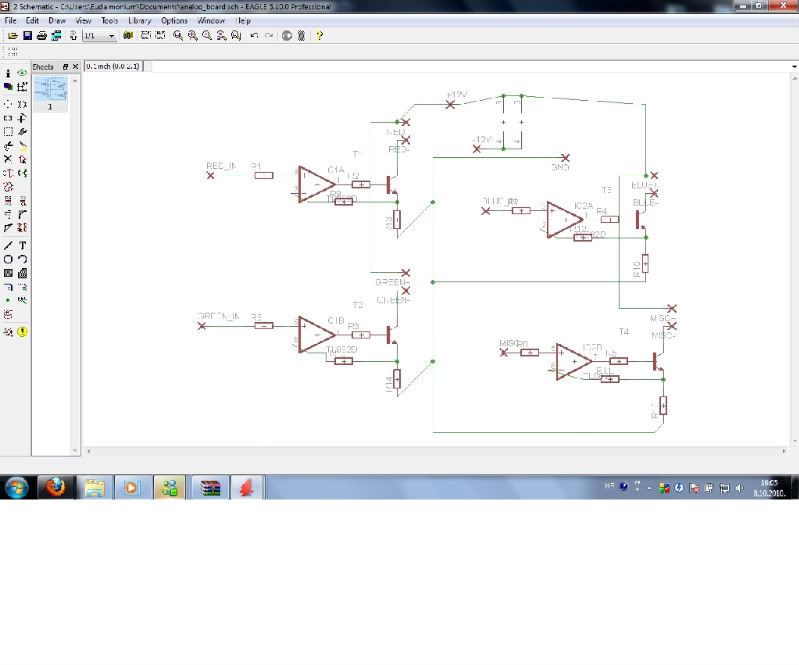This screenshot has width=799, height=665.
Task: Select sheet 1 thumbnail in Sheets panel
Action: coord(50,93)
